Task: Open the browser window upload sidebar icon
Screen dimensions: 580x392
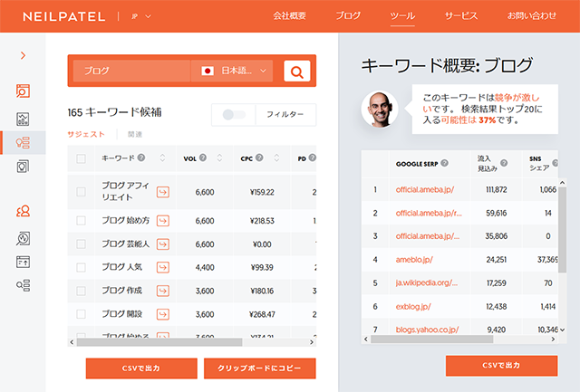Action: [x=23, y=262]
